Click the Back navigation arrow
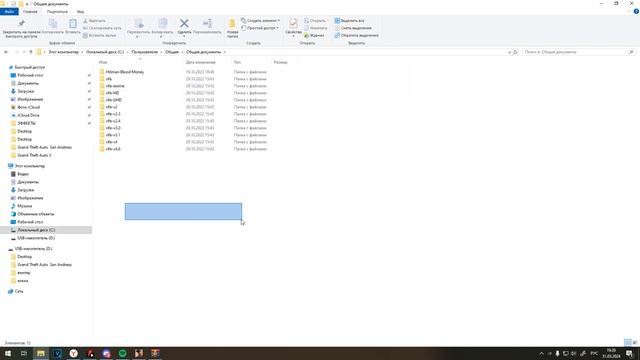This screenshot has height=360, width=640. tap(6, 52)
